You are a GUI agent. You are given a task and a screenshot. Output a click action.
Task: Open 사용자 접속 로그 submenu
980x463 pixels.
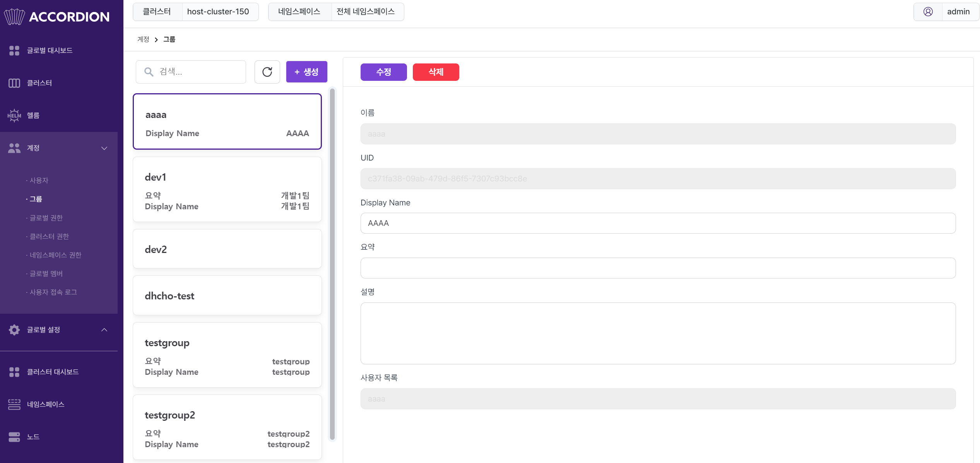[x=53, y=292]
